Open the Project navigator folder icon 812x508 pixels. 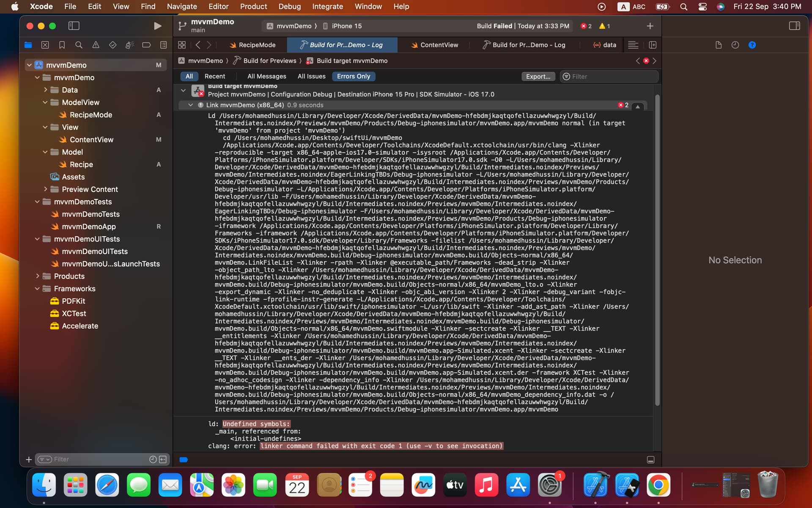click(28, 45)
